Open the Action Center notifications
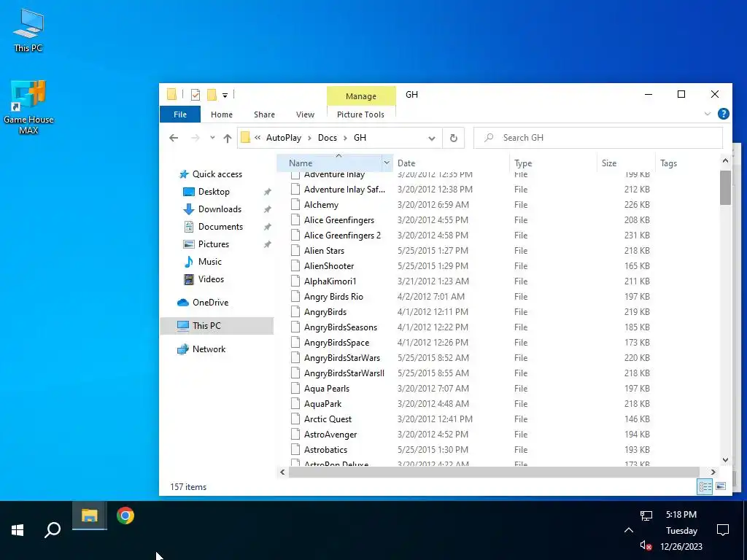 point(723,530)
